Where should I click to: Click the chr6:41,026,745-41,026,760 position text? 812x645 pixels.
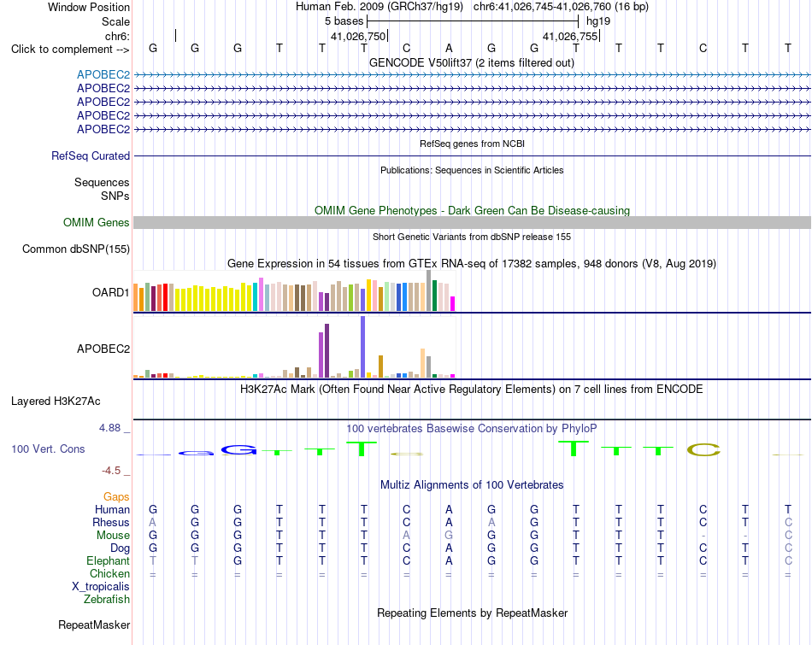[561, 7]
